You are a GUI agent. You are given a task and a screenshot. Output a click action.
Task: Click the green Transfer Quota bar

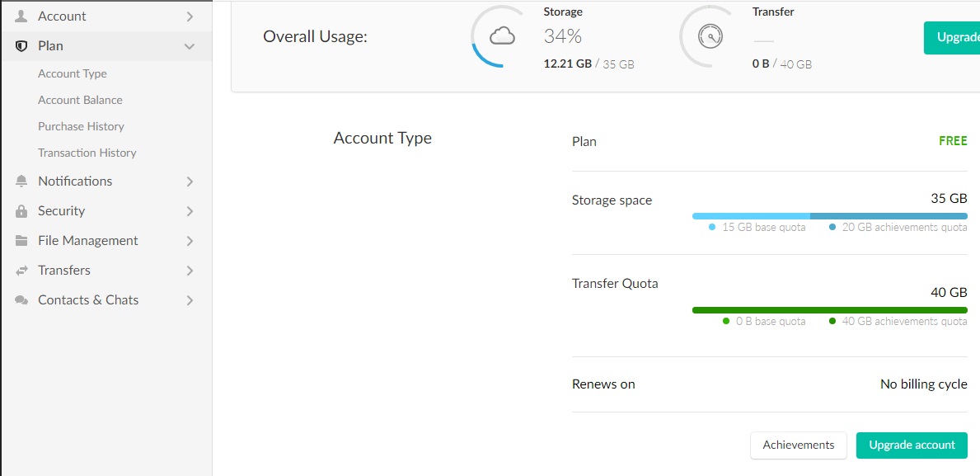click(830, 310)
